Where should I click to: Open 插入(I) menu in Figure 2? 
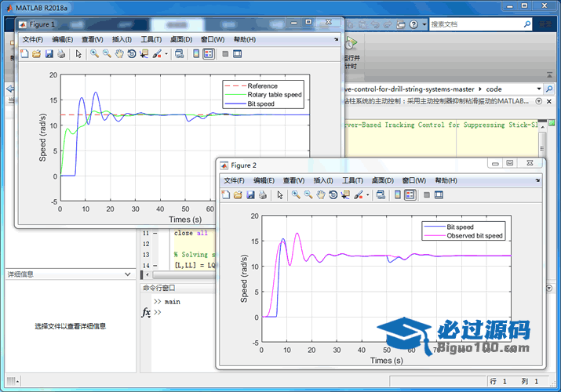[x=323, y=180]
